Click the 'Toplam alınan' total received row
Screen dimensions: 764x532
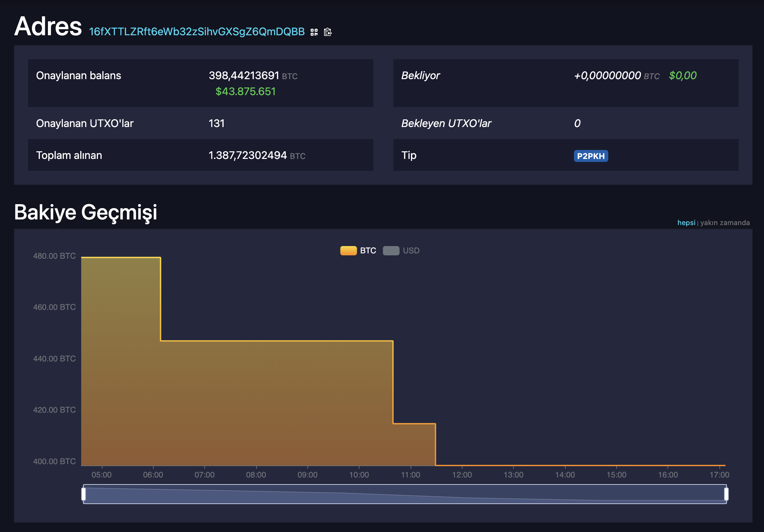point(69,155)
